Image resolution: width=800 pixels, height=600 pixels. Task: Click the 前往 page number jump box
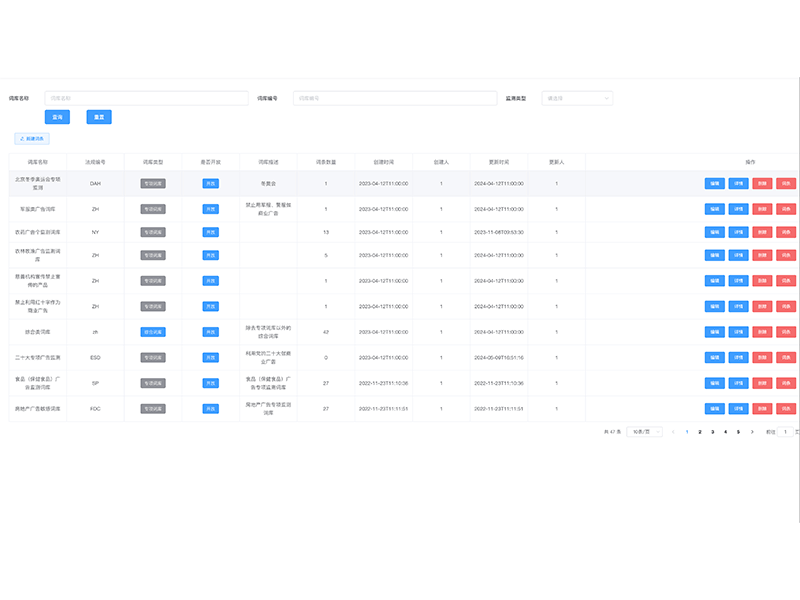785,432
